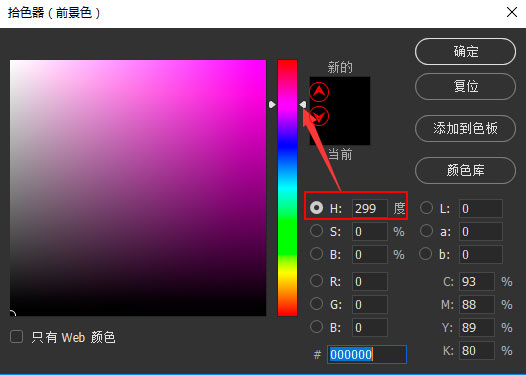Select the S saturation radio button
This screenshot has height=375, width=526.
[316, 231]
